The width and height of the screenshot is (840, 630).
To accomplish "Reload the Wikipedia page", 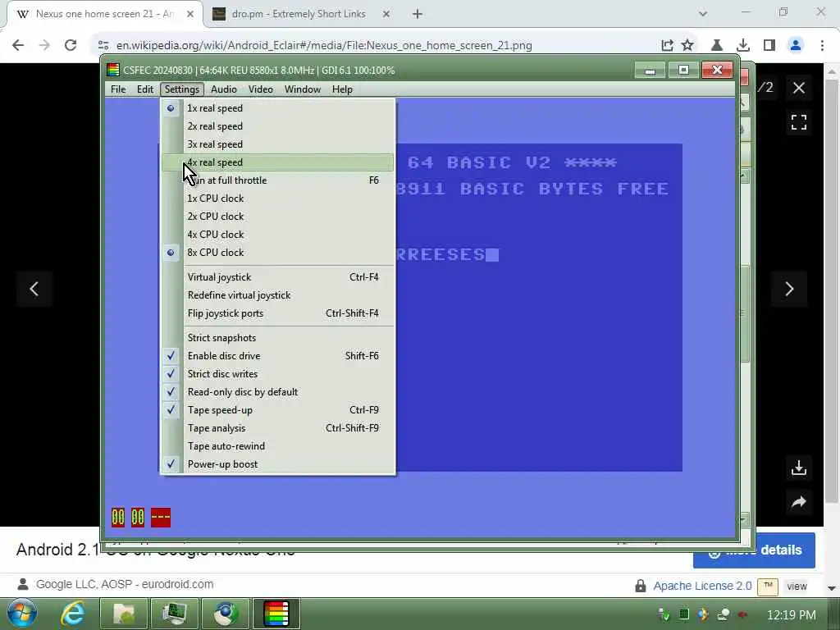I will coord(71,46).
